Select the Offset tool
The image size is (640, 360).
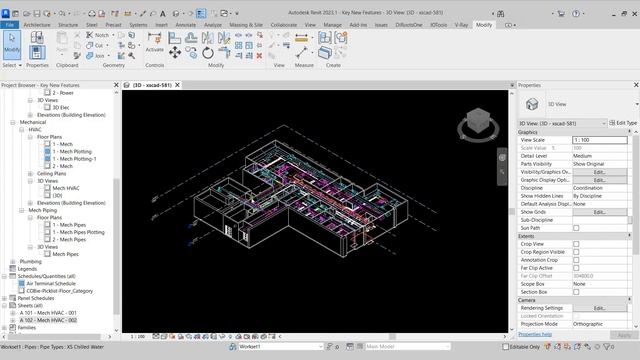pos(191,38)
